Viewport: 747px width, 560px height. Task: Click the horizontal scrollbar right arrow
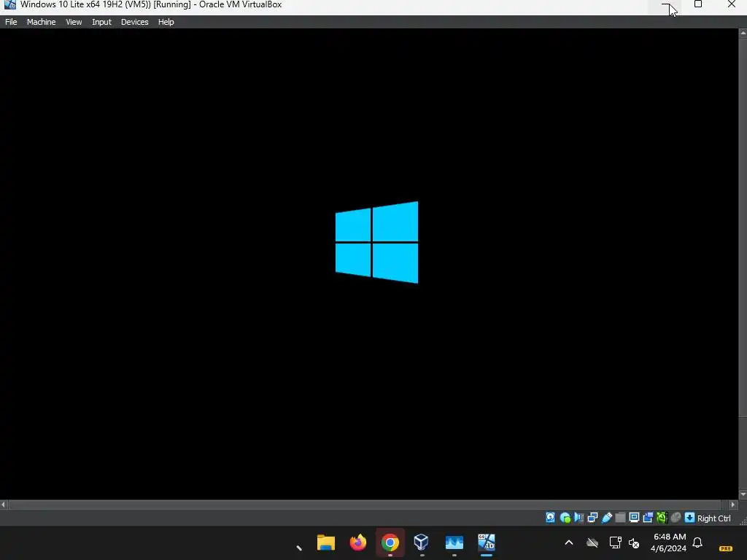click(733, 505)
